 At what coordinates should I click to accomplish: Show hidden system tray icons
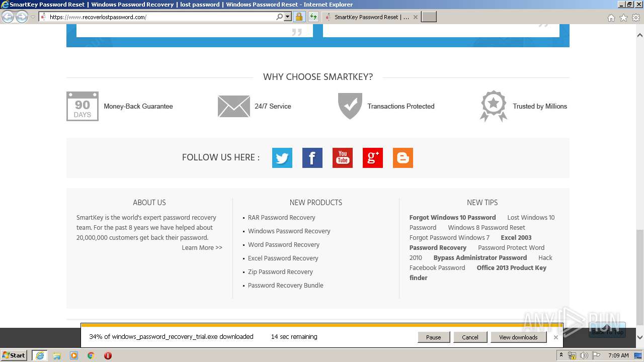561,355
